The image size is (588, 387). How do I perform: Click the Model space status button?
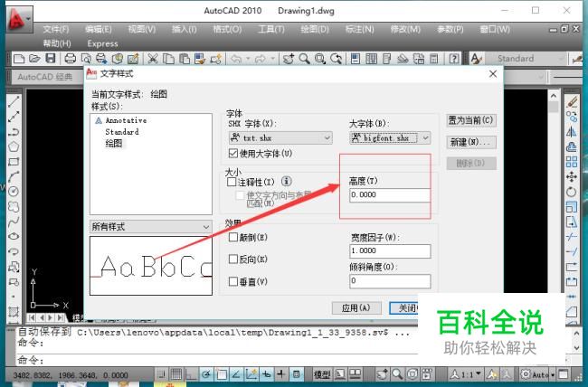click(322, 373)
